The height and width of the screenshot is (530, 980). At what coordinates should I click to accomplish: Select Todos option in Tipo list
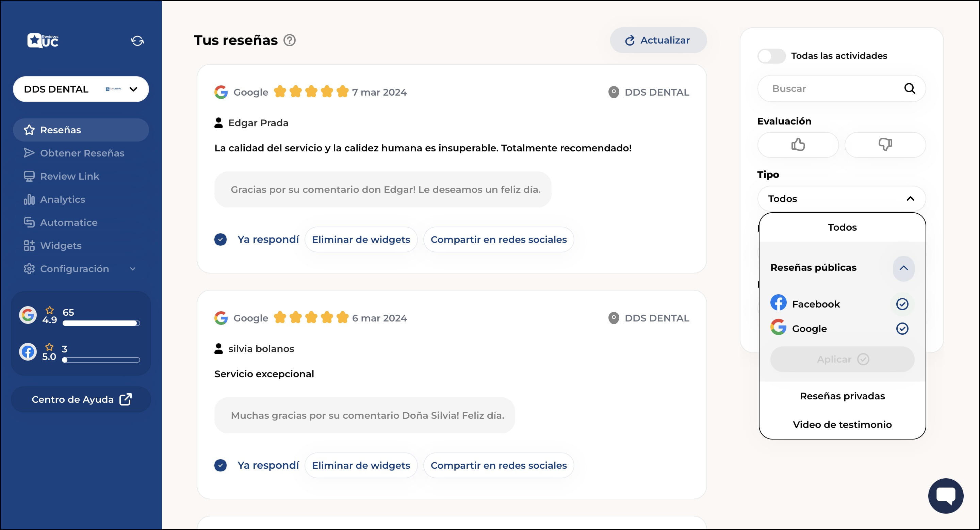[842, 227]
